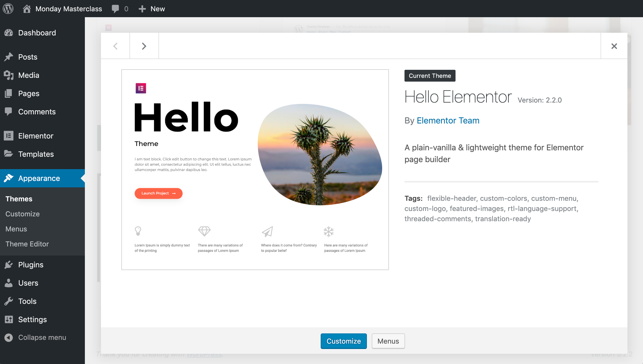This screenshot has height=364, width=643.
Task: Click the Hello theme screenshot preview
Action: click(255, 170)
